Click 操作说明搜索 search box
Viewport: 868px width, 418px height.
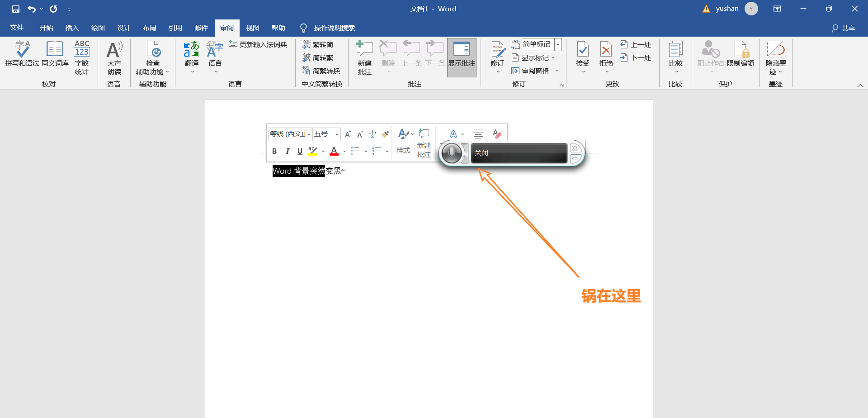pyautogui.click(x=328, y=28)
